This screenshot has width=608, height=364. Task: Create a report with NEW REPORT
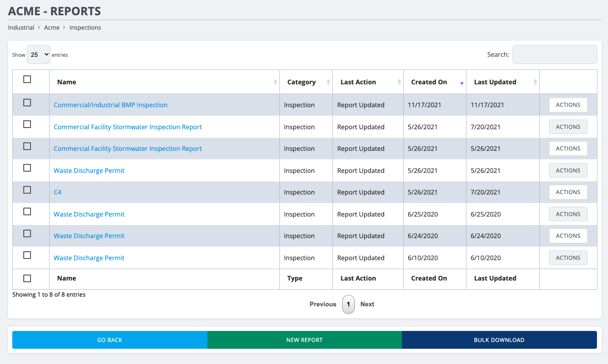tap(304, 340)
